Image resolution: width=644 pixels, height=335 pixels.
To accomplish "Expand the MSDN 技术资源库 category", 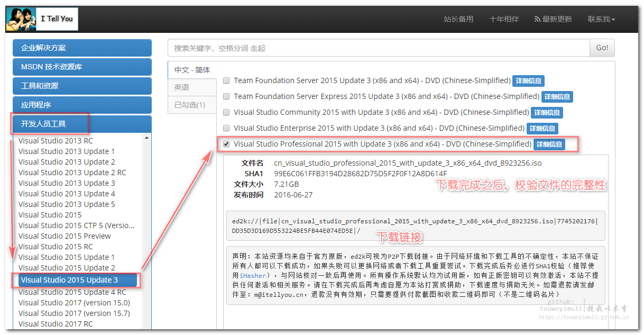I will (x=82, y=67).
